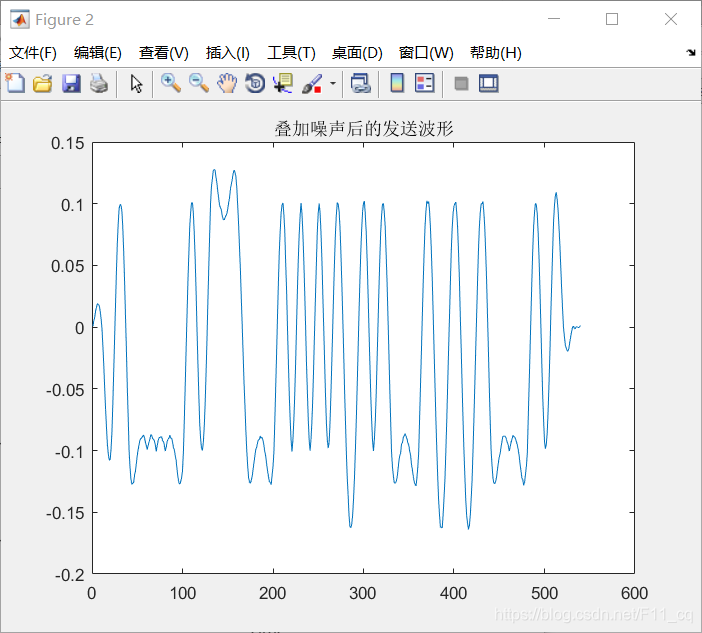Click the plot title 叠加噪声后的发送波形
The height and width of the screenshot is (633, 702).
(x=364, y=128)
